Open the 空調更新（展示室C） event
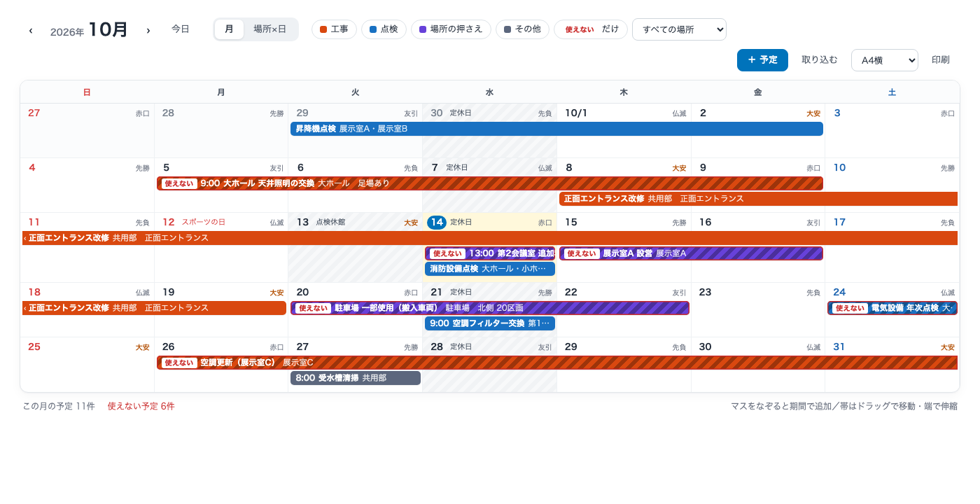 (x=557, y=363)
